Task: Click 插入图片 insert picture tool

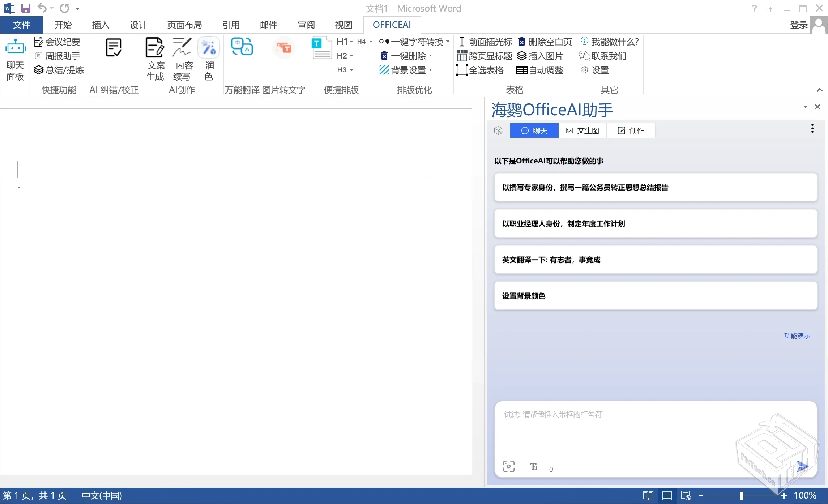Action: (540, 56)
